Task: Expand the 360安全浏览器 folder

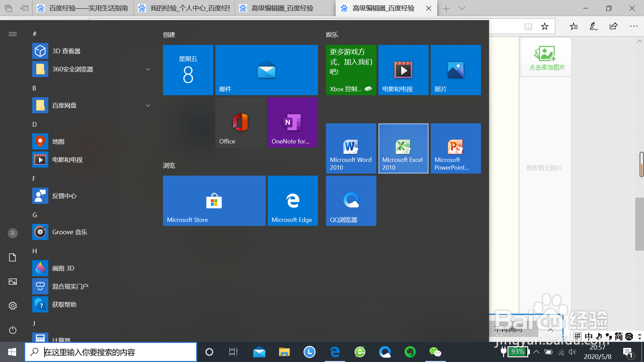Action: click(x=148, y=69)
